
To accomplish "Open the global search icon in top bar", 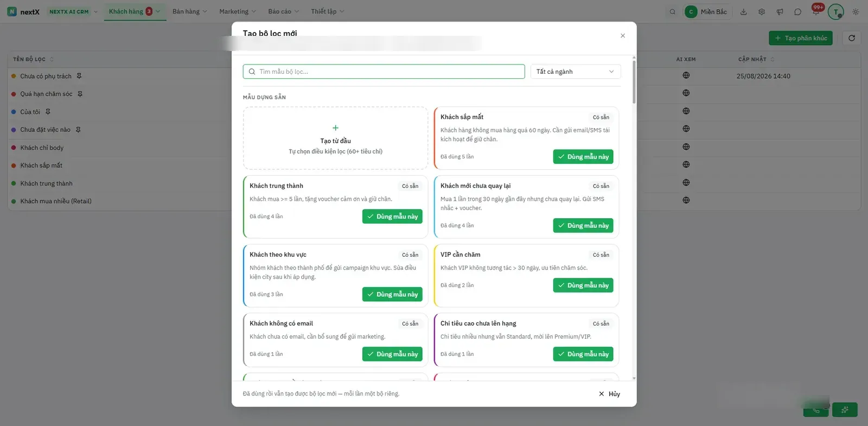I will (673, 11).
